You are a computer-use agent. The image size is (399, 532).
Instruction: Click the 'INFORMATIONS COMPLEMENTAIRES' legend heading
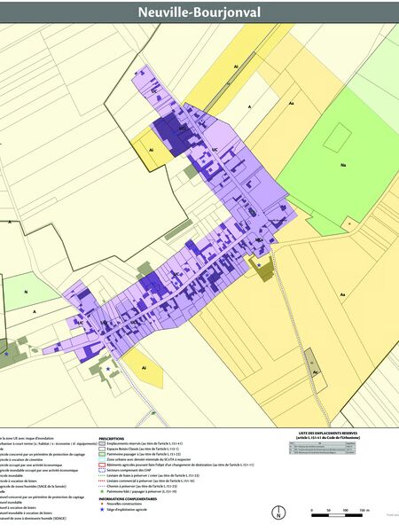(x=128, y=499)
